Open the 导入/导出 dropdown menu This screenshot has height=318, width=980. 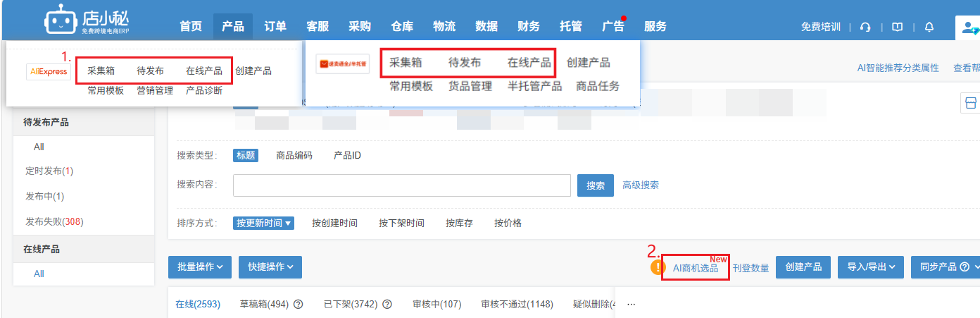pyautogui.click(x=871, y=267)
